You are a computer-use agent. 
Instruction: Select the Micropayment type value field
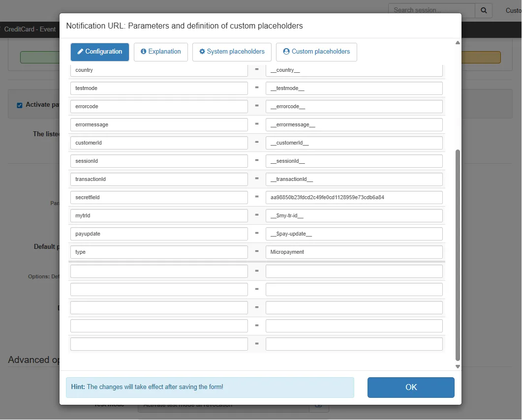point(354,252)
